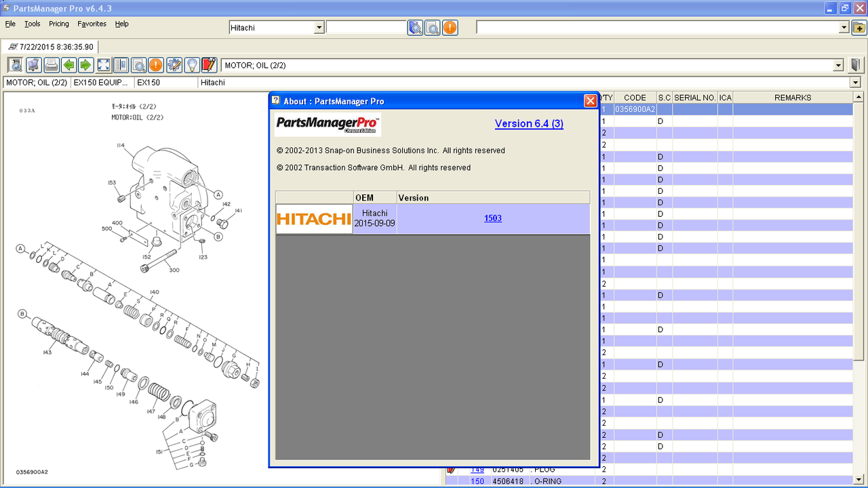Image resolution: width=868 pixels, height=488 pixels.
Task: Close the About PartsManager Pro dialog
Action: pos(590,101)
